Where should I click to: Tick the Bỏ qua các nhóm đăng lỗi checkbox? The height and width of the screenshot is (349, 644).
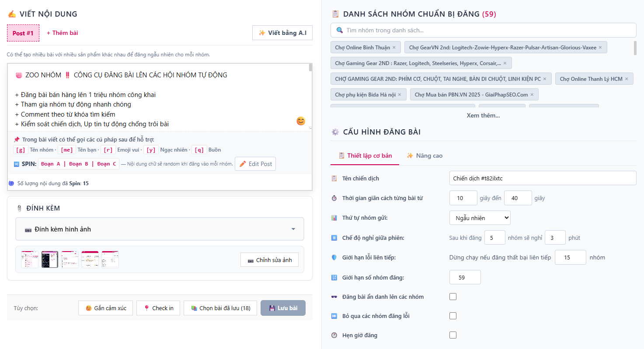pyautogui.click(x=453, y=316)
